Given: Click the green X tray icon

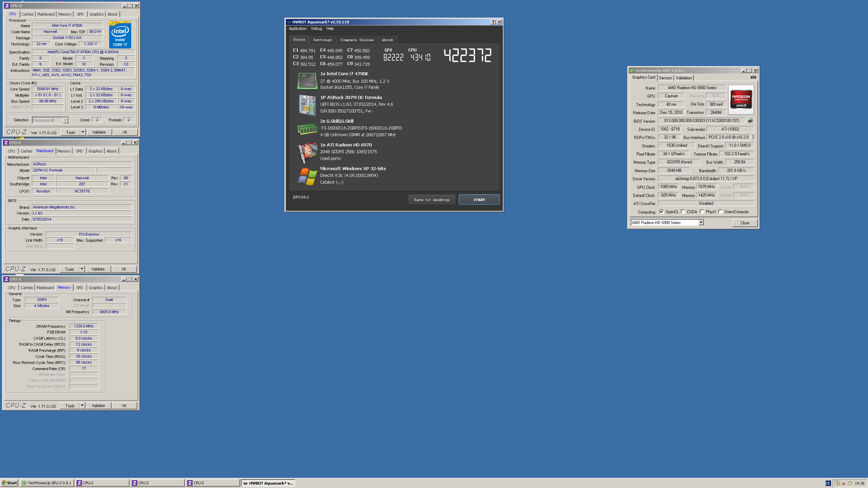Looking at the screenshot, I should (x=850, y=483).
